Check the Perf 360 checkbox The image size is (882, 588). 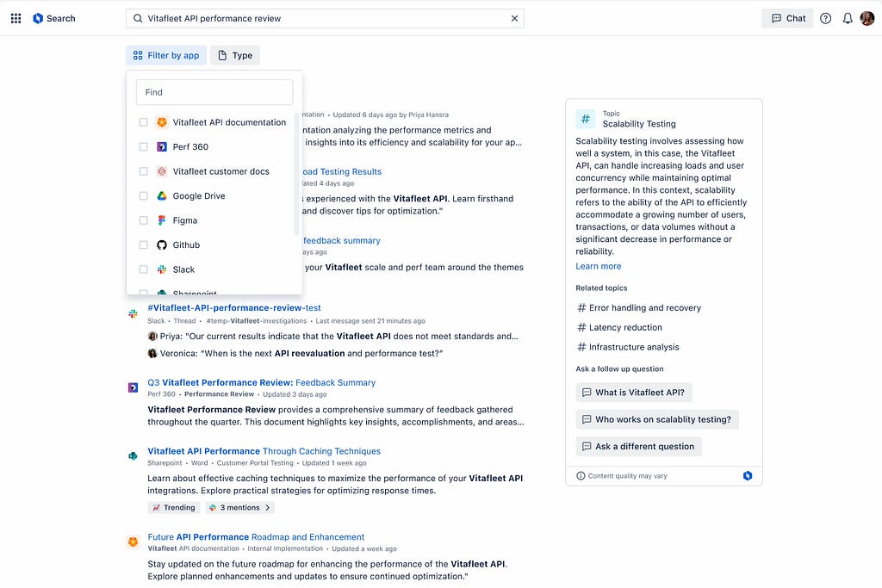[x=144, y=146]
